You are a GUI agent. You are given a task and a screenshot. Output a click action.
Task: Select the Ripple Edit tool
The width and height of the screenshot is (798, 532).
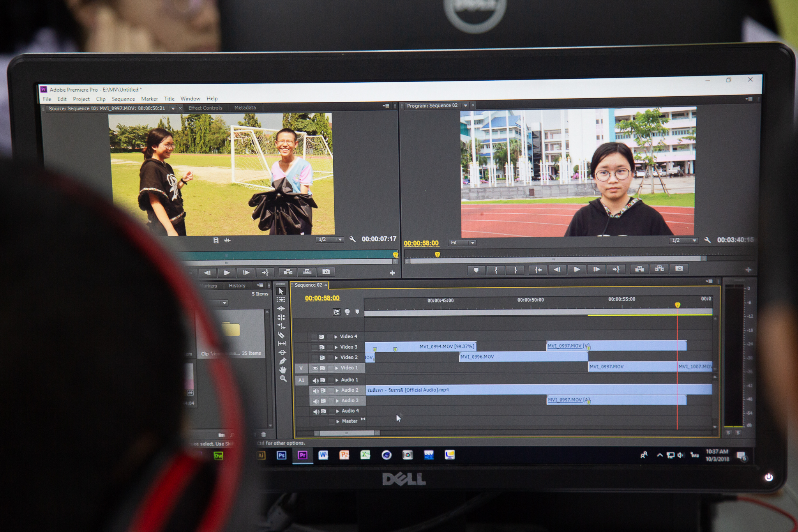pyautogui.click(x=281, y=308)
